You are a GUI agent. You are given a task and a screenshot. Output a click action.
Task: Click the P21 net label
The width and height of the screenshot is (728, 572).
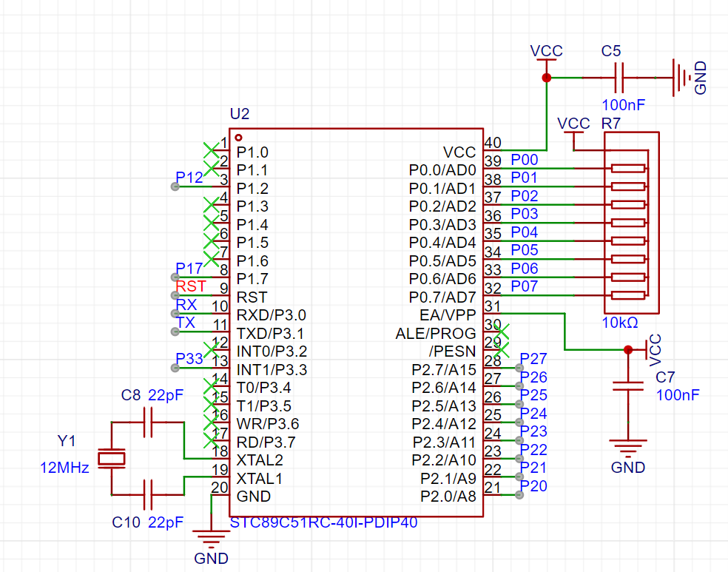pos(533,468)
